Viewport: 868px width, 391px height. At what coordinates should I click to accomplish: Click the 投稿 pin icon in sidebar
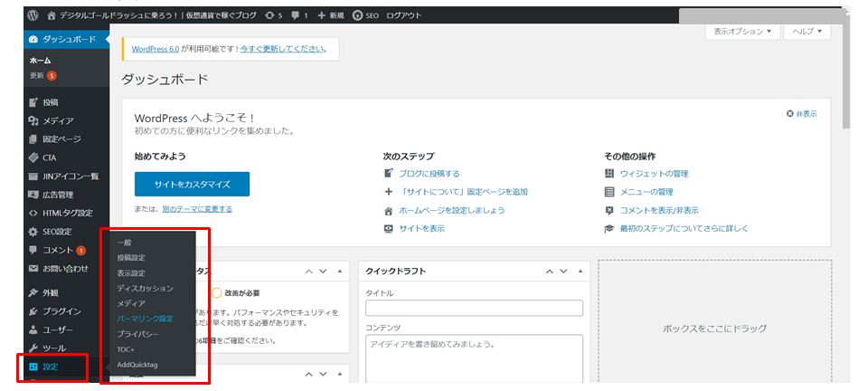[33, 102]
